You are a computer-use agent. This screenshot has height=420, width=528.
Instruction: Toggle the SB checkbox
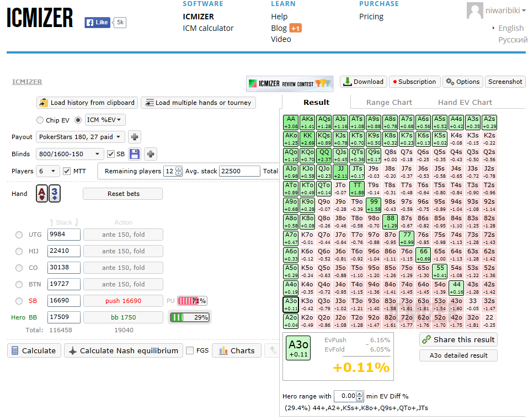(111, 154)
